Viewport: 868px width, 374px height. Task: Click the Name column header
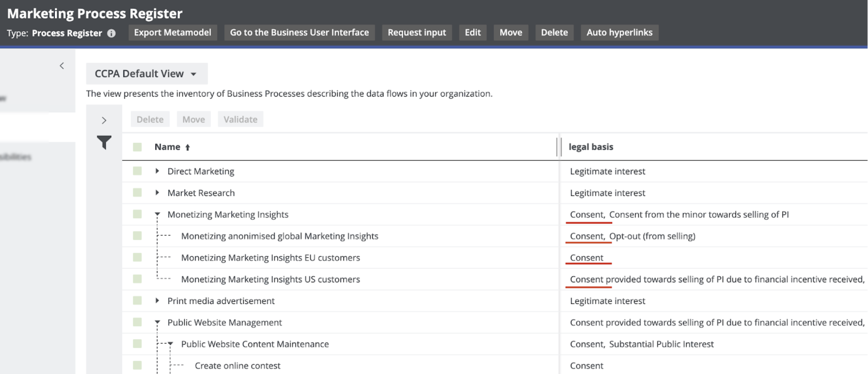click(167, 147)
